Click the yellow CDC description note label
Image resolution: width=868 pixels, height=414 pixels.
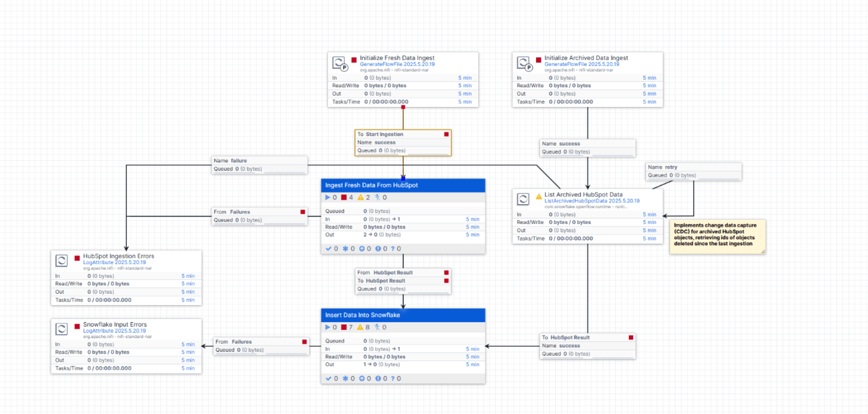click(717, 237)
